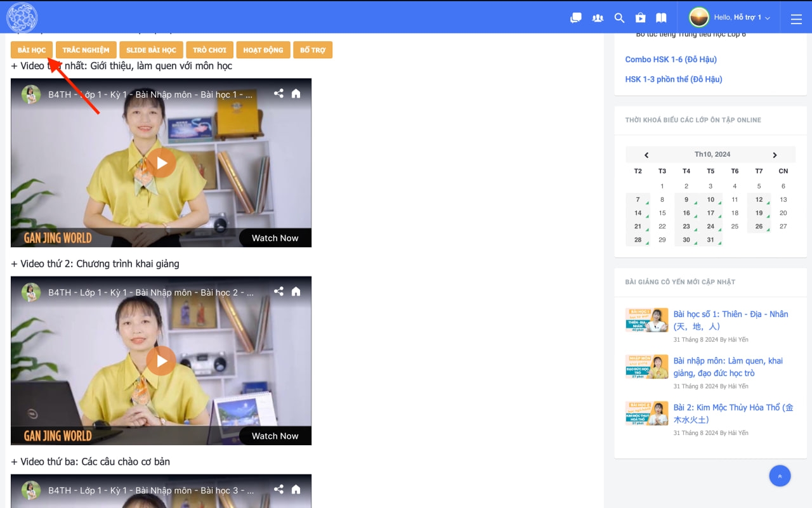Open search with the magnifier icon

coord(619,18)
